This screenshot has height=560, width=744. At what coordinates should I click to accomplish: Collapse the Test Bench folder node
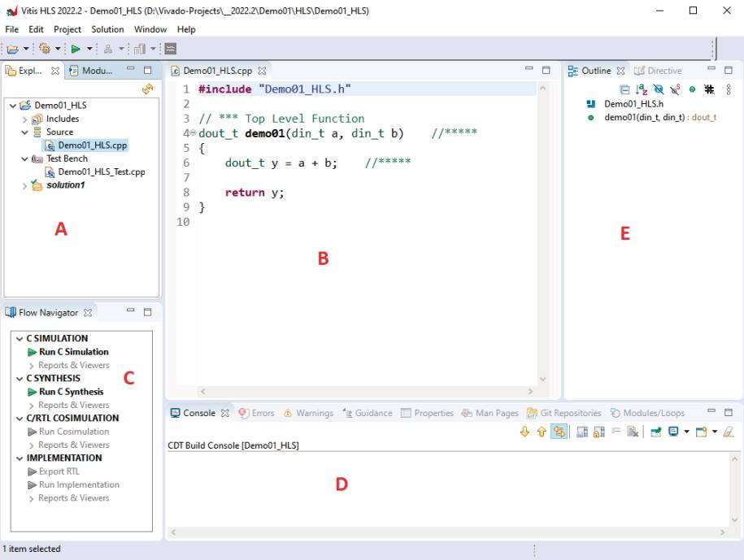24,158
